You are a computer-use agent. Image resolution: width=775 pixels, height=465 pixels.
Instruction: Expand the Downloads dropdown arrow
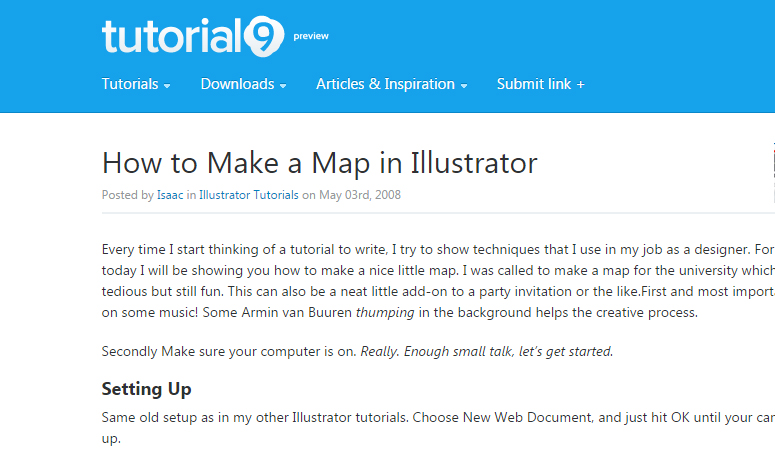[x=283, y=86]
